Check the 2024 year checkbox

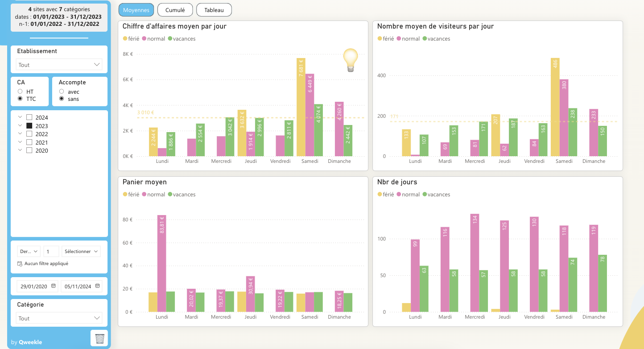point(29,118)
